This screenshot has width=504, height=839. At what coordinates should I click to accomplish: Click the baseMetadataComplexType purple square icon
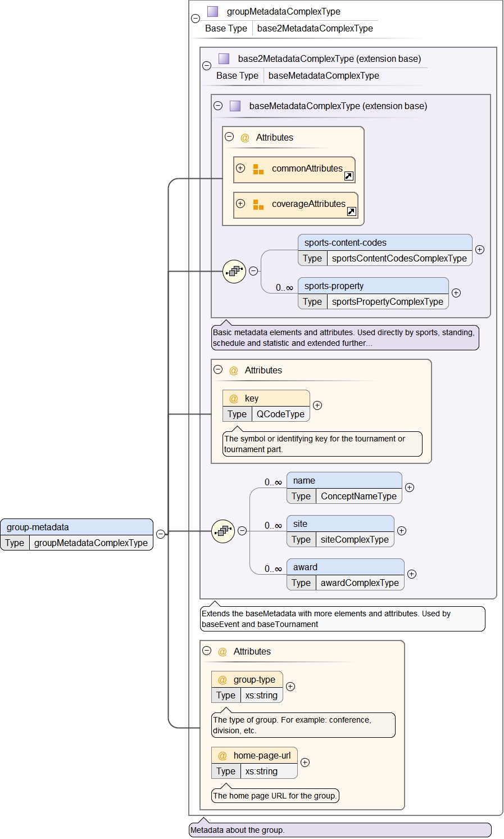[x=235, y=106]
